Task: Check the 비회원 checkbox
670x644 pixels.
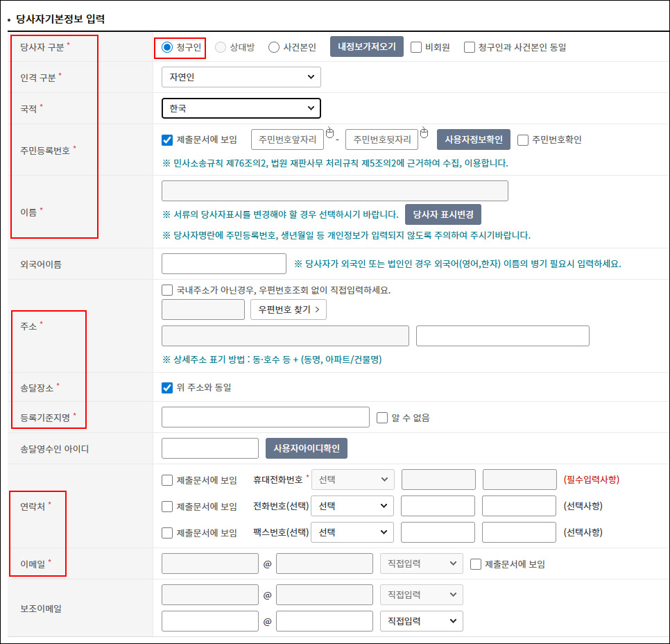Action: 416,47
